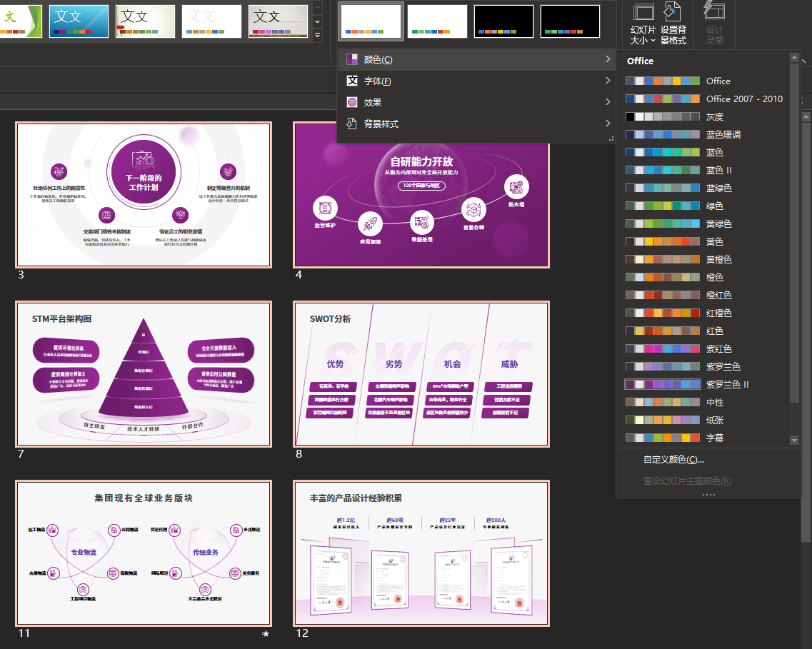Open the 幻灯片大小 slide size button
The height and width of the screenshot is (649, 812).
[643, 24]
